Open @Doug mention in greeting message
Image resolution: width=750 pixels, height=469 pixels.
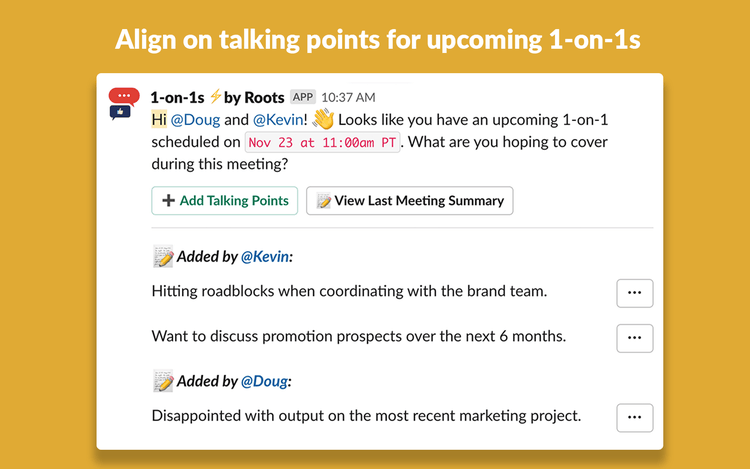(x=195, y=120)
